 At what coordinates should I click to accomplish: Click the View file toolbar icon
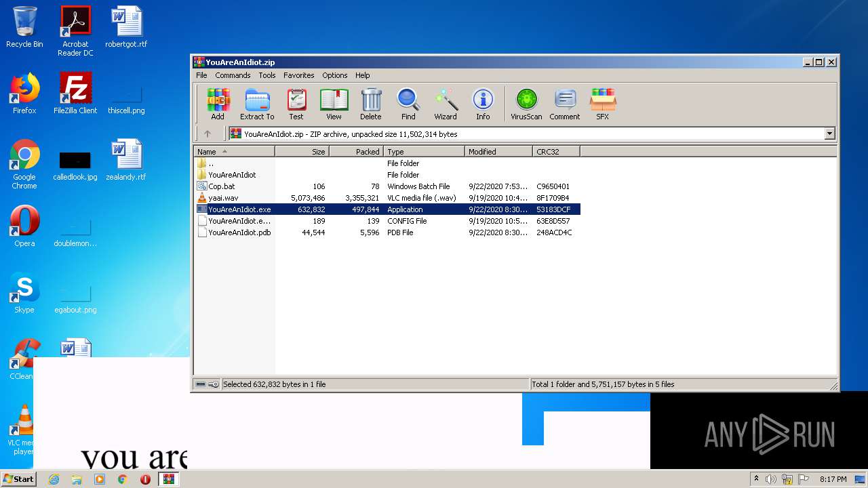334,104
